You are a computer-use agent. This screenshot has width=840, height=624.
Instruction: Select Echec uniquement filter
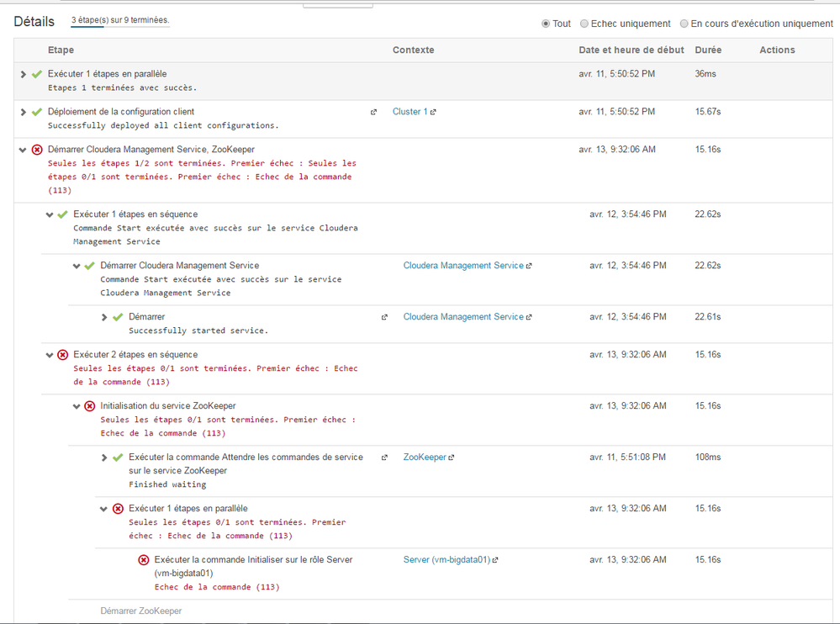point(584,24)
